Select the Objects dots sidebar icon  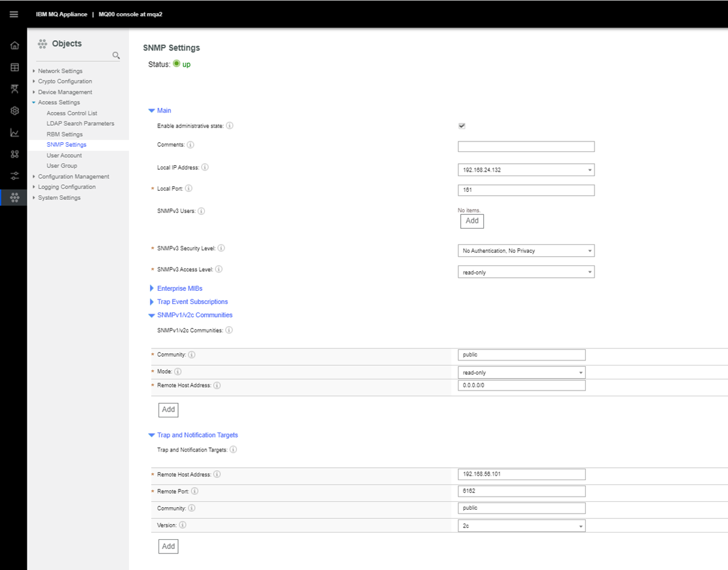click(x=15, y=197)
